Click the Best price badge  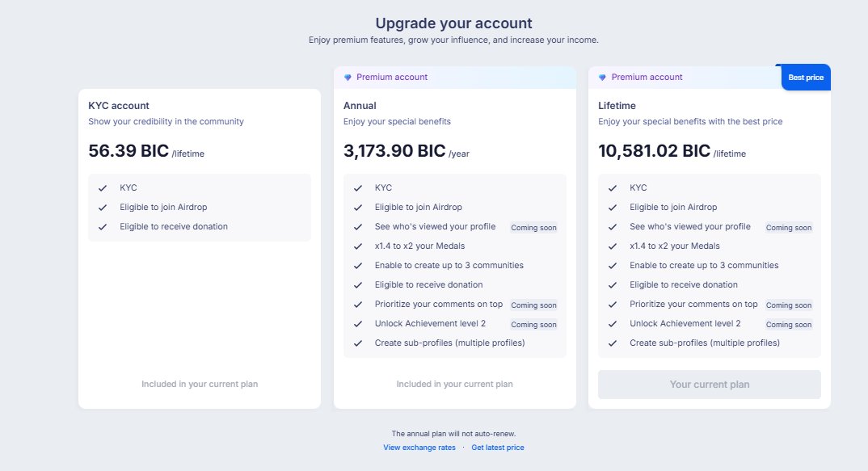point(806,78)
